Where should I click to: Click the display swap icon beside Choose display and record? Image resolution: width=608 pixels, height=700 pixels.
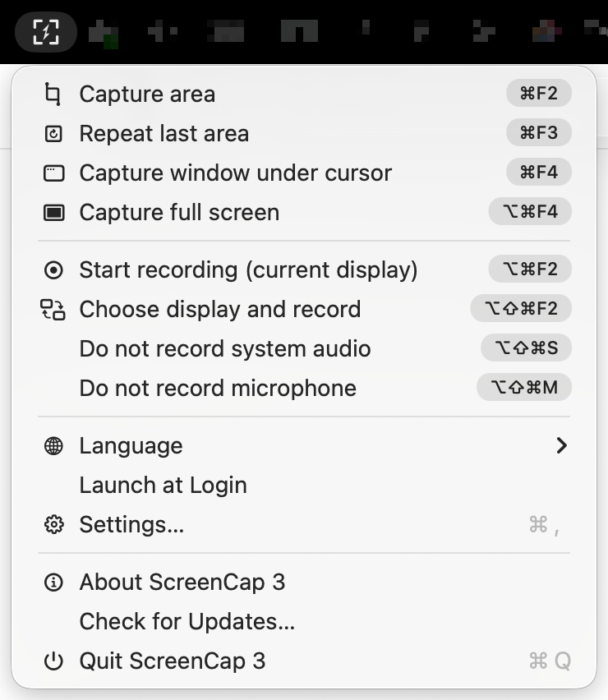coord(53,310)
